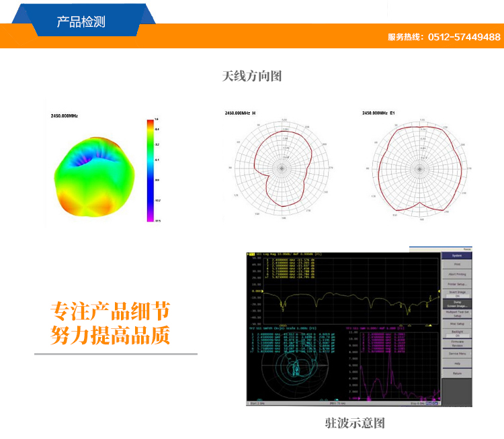Toggle the Invert Image ON setting
Viewport: 504px width, 439px height.
coord(456,294)
